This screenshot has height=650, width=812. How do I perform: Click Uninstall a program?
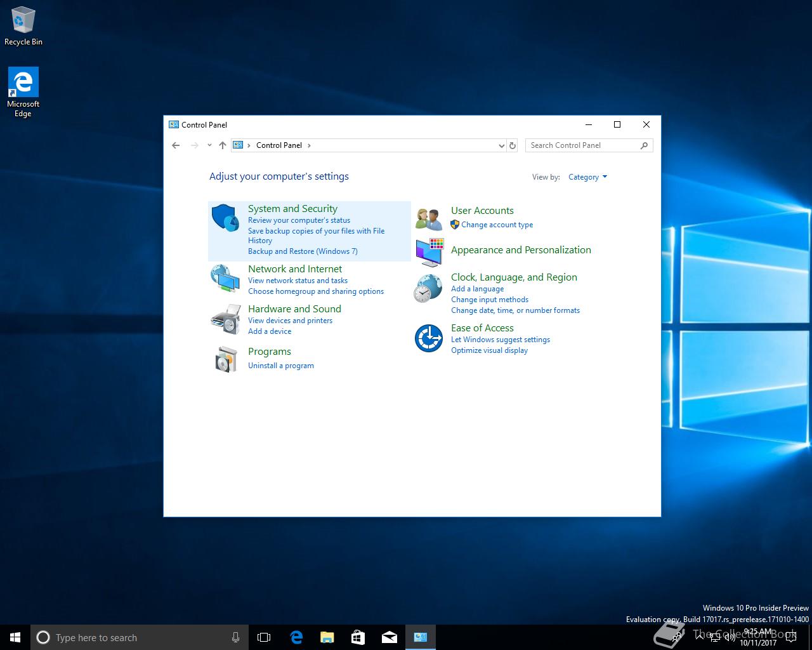pos(281,366)
